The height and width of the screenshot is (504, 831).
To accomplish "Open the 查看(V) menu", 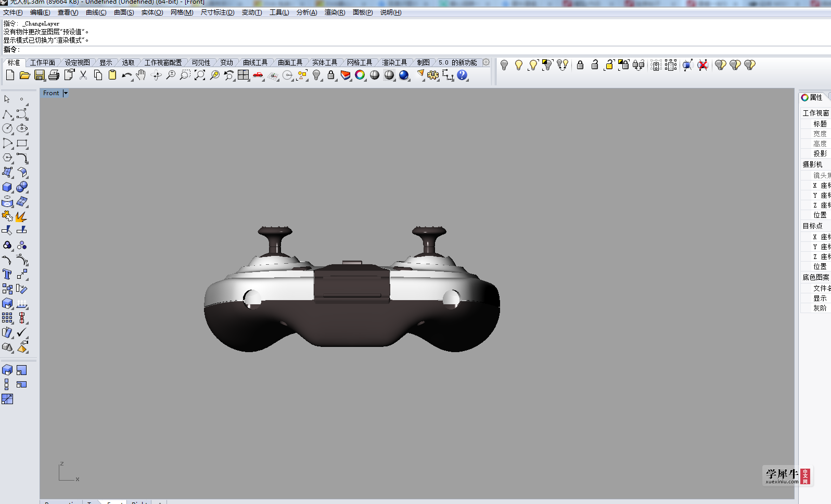I will [68, 12].
